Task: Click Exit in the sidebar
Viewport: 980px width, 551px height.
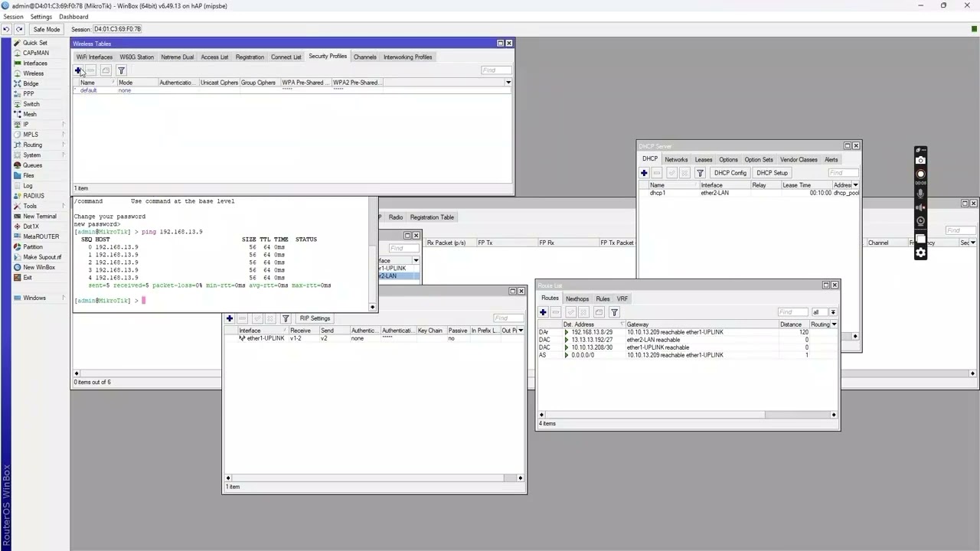Action: click(28, 278)
